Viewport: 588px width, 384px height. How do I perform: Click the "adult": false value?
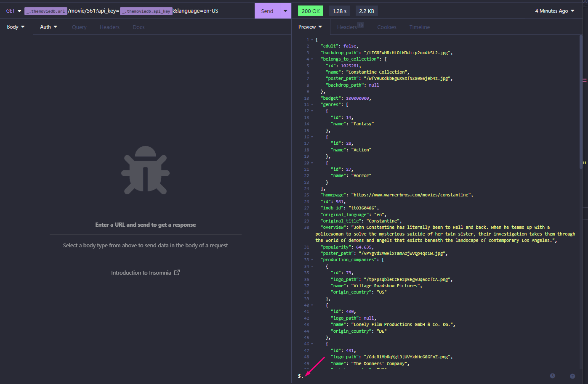point(350,46)
